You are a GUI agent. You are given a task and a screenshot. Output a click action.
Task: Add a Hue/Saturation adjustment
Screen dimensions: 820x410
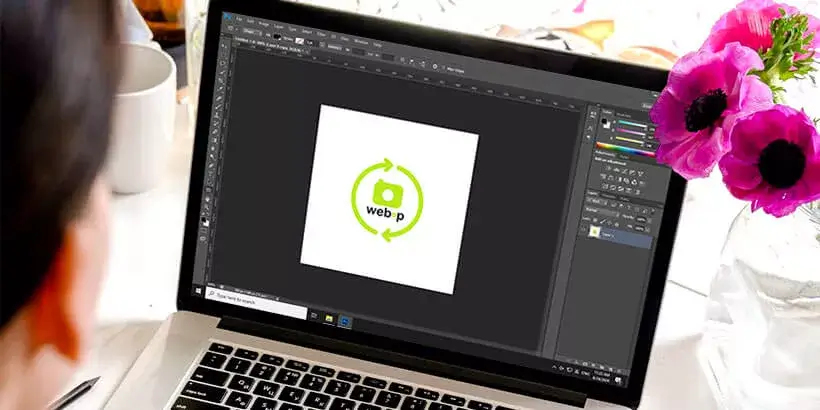click(603, 176)
